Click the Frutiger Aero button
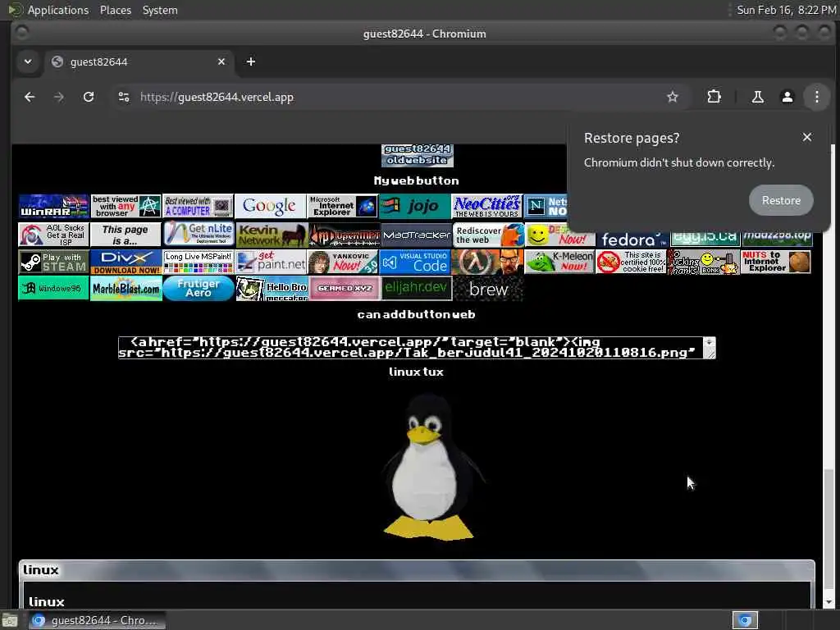This screenshot has height=630, width=840. [198, 288]
